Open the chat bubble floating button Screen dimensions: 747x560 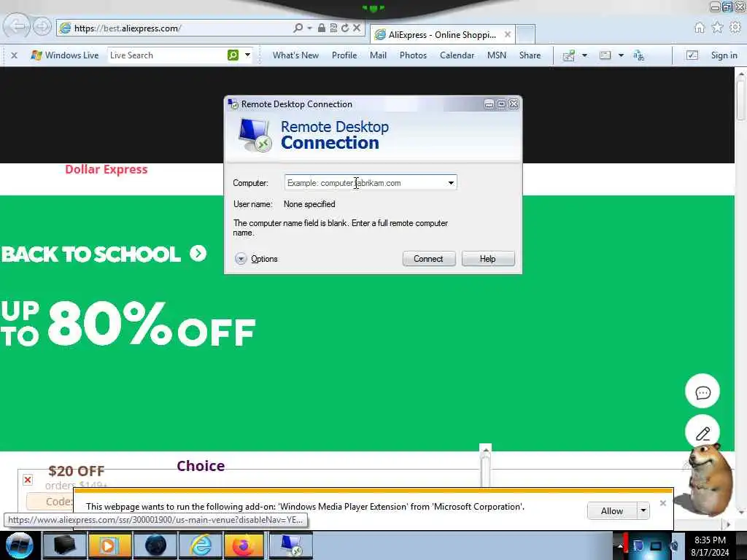[703, 392]
